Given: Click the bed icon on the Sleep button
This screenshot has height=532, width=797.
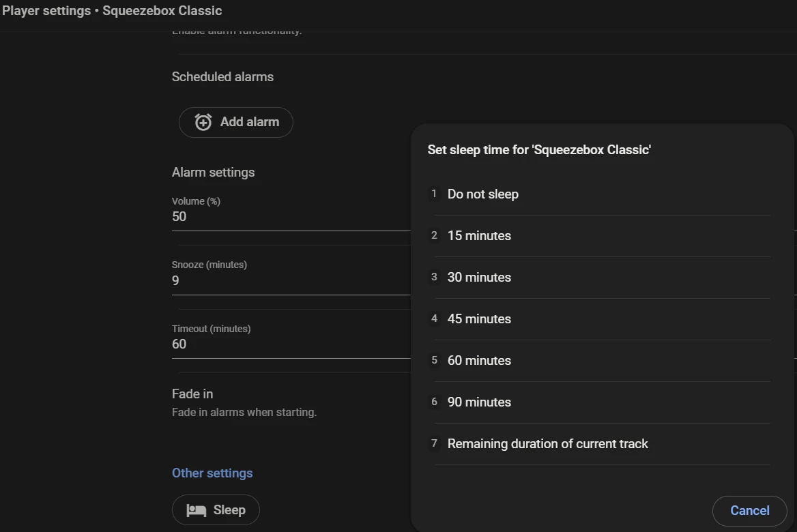Looking at the screenshot, I should [x=197, y=510].
